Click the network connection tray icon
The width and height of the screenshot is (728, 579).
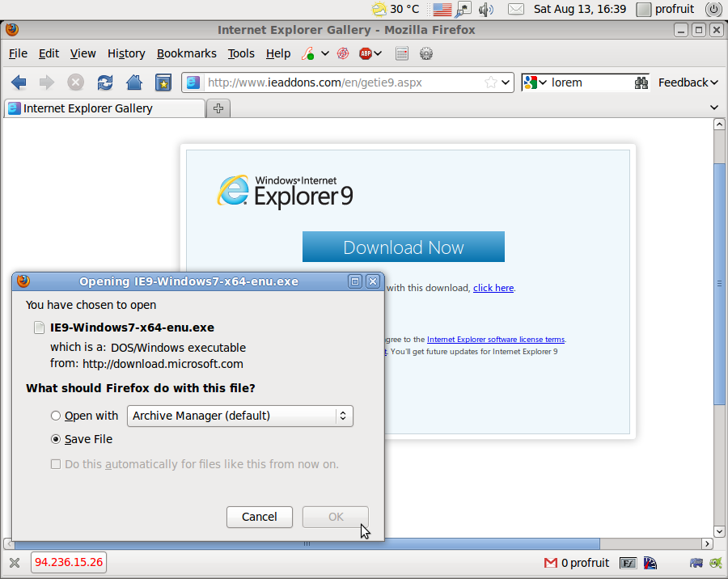pyautogui.click(x=463, y=9)
